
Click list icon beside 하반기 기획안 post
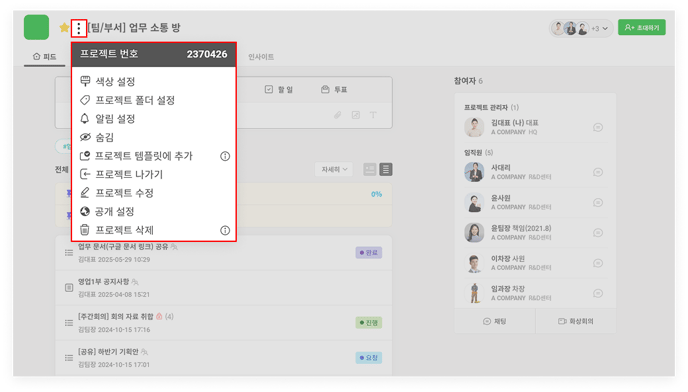coord(69,358)
